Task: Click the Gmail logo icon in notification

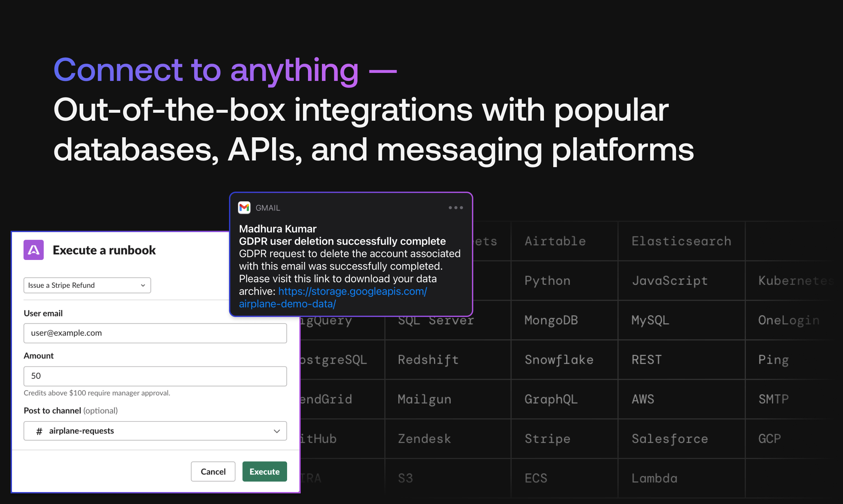Action: [x=244, y=208]
